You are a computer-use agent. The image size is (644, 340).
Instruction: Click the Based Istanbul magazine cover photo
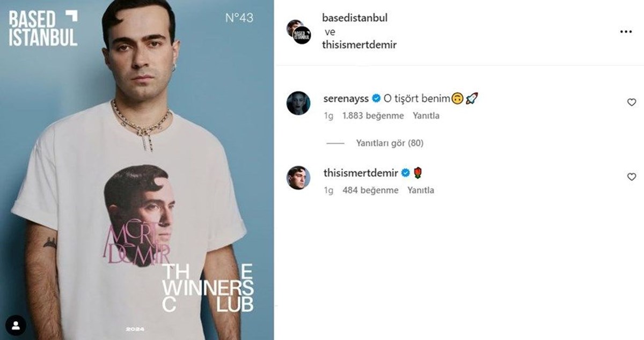[x=137, y=170]
